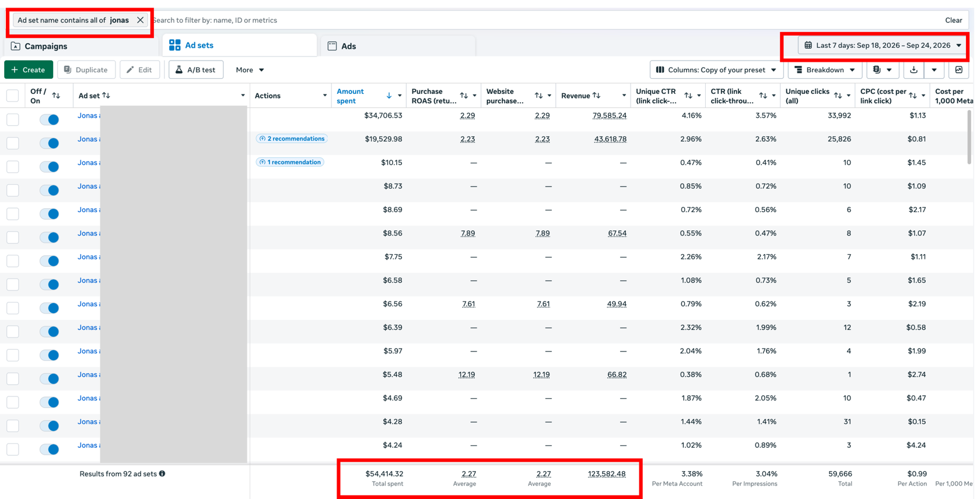Viewport: 980px width, 499px height.
Task: Sort by the Off / On column
Action: 56,96
